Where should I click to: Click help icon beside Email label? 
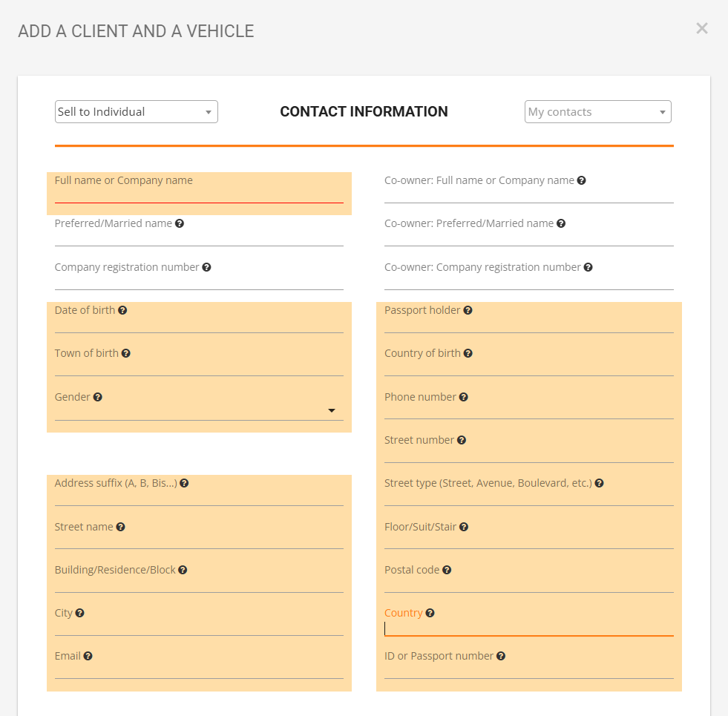(88, 656)
